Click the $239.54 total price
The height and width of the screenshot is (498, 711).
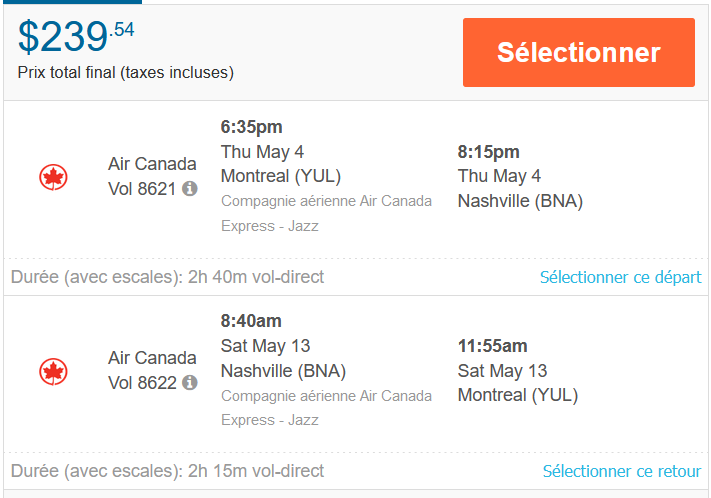[x=76, y=37]
